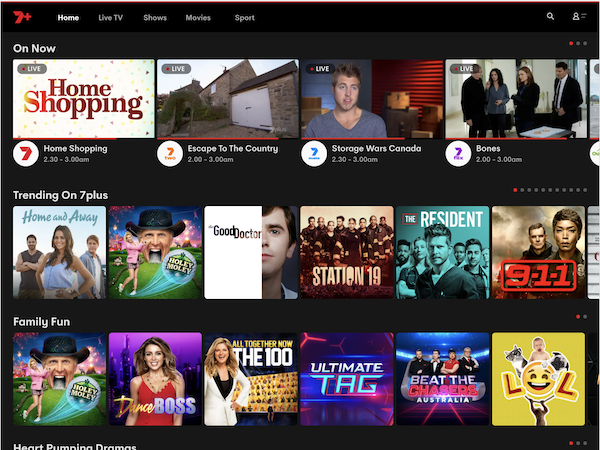Viewport: 600px width, 450px height.
Task: Open the Sport tab
Action: tap(245, 18)
